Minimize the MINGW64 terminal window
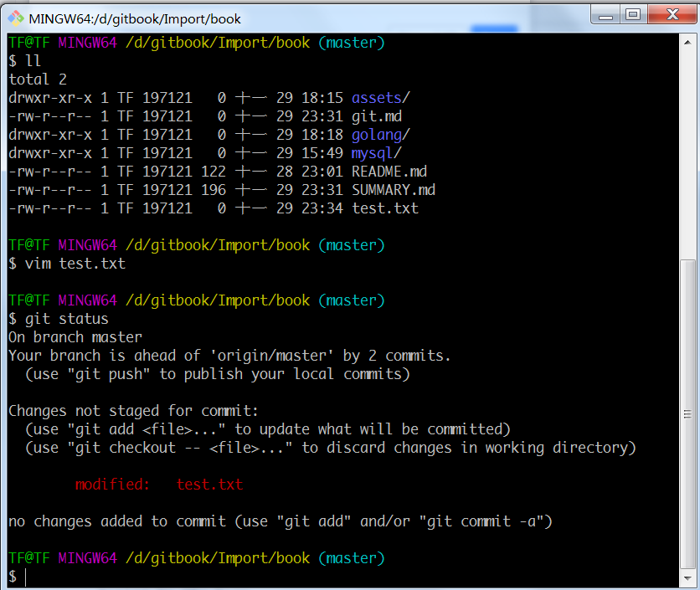 pos(605,14)
